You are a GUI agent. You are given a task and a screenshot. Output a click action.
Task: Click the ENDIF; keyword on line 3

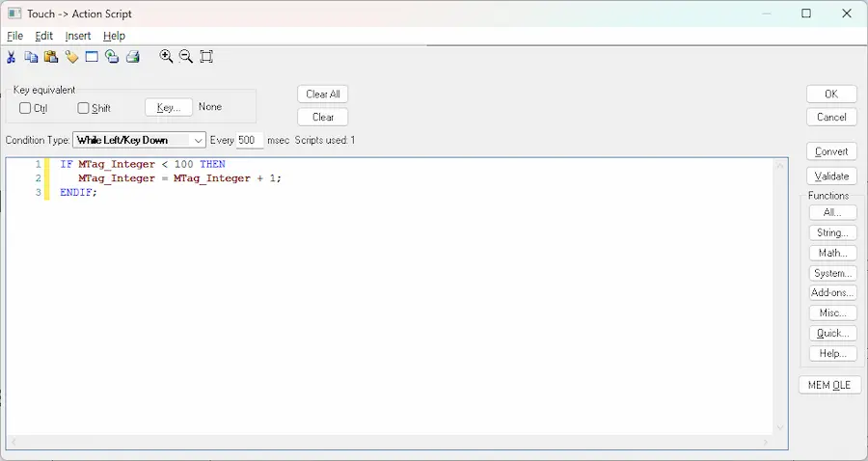(79, 193)
